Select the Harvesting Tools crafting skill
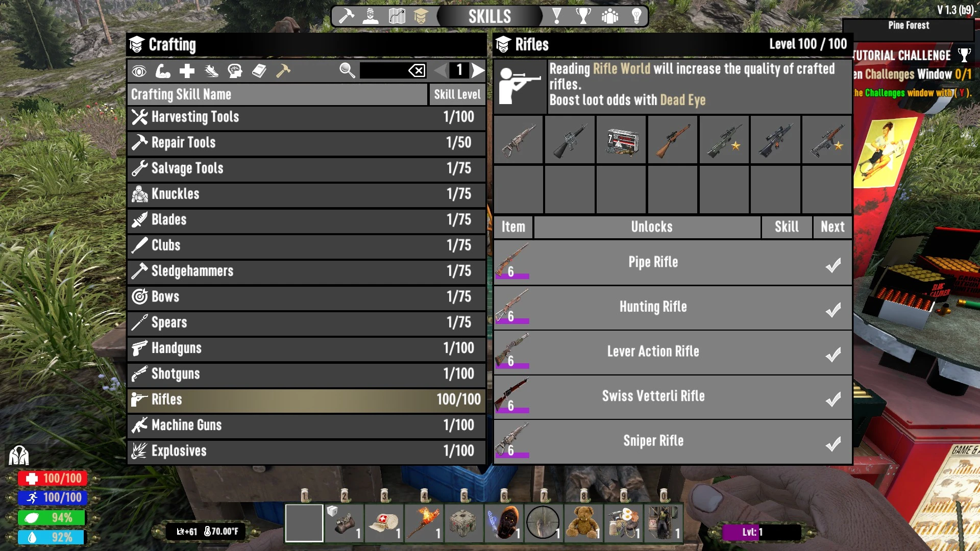980x551 pixels. tap(306, 117)
